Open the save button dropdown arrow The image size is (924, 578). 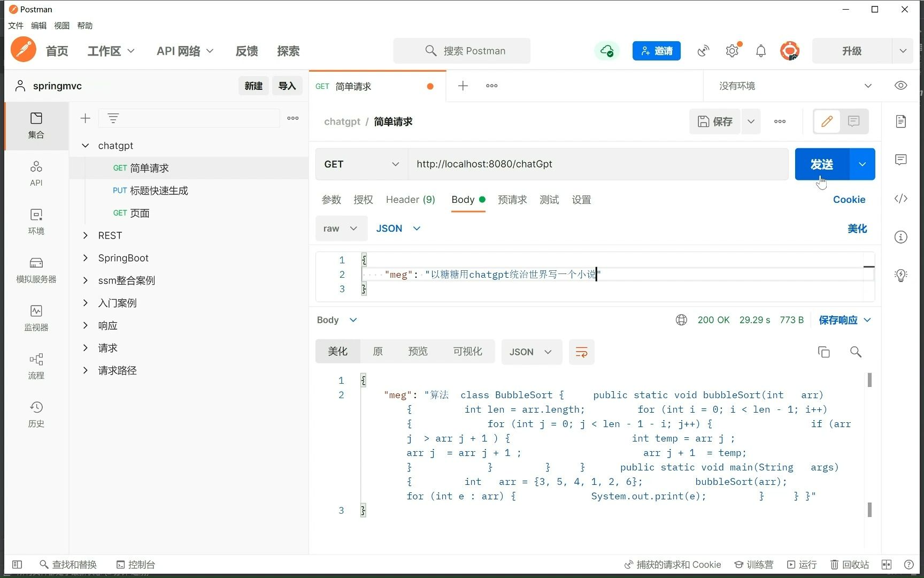[751, 121]
